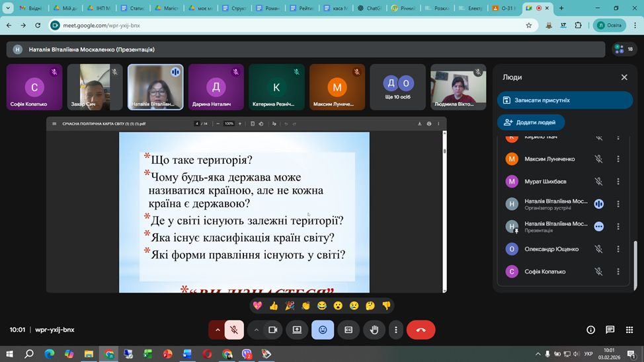Send the surprised face reaction
The height and width of the screenshot is (362, 644).
pyautogui.click(x=338, y=305)
